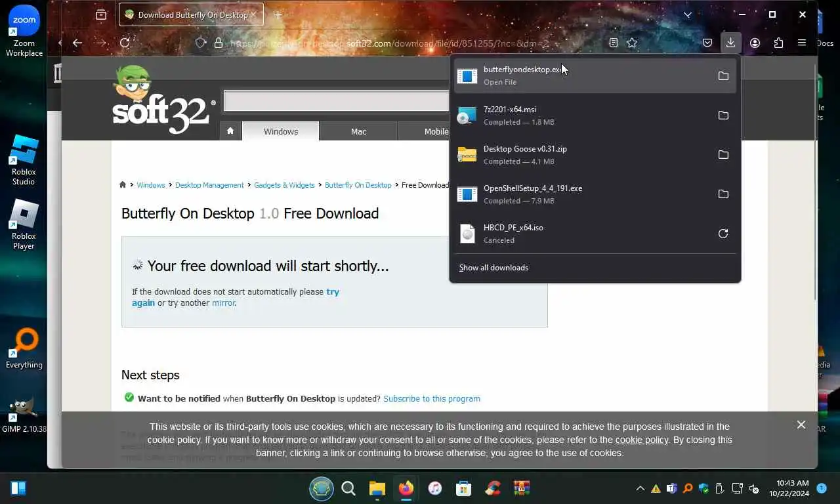Expand the hidden system tray icons chevron
840x504 pixels.
[x=640, y=488]
